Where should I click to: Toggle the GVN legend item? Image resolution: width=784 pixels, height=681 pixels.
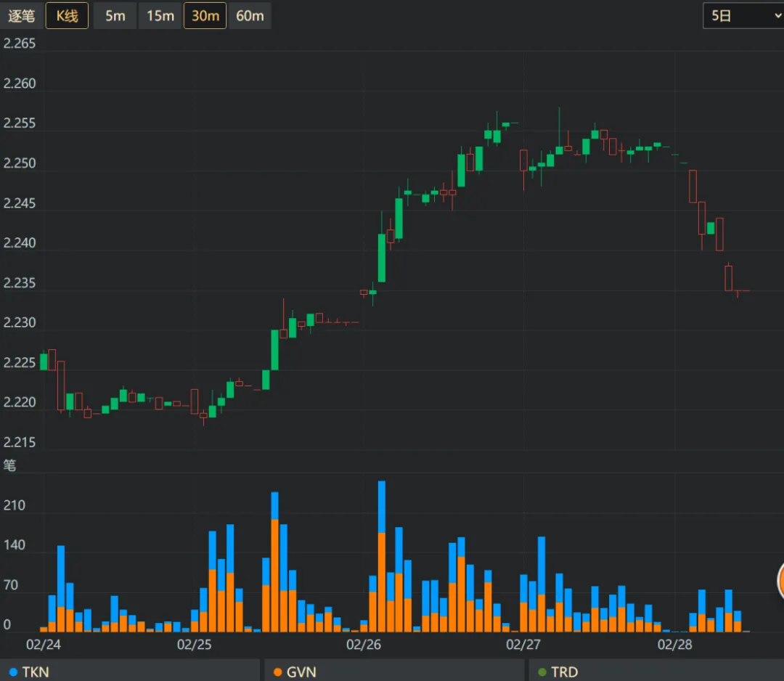pyautogui.click(x=394, y=672)
